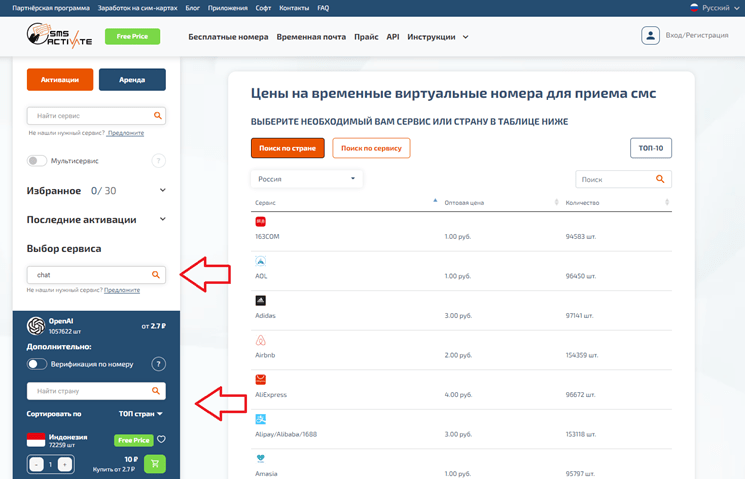Viewport: 745px width, 480px height.
Task: Add Indonesia to favorites with heart icon
Action: coord(162,439)
